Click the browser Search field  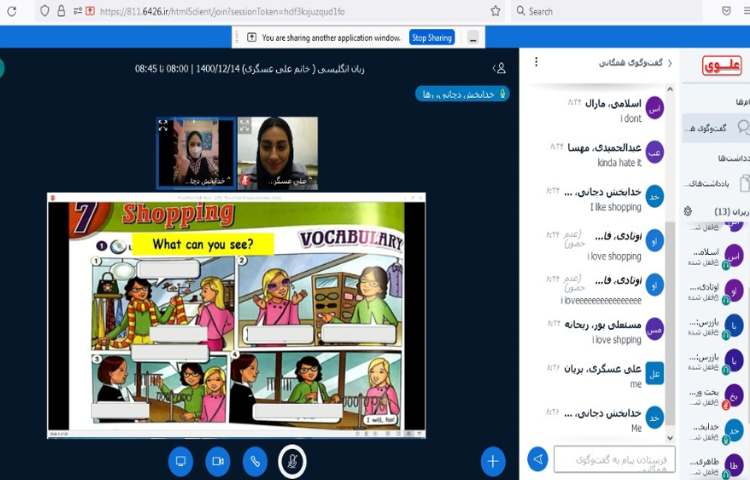(607, 11)
